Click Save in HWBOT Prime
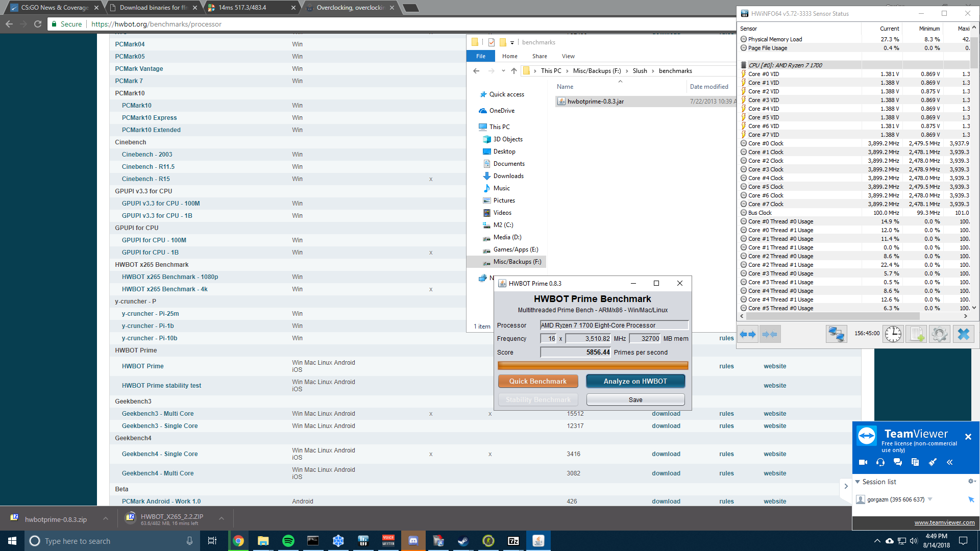980x551 pixels. coord(635,399)
